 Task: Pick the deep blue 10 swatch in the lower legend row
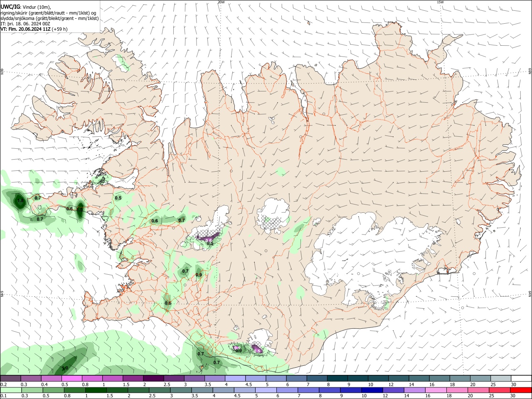[372, 390]
